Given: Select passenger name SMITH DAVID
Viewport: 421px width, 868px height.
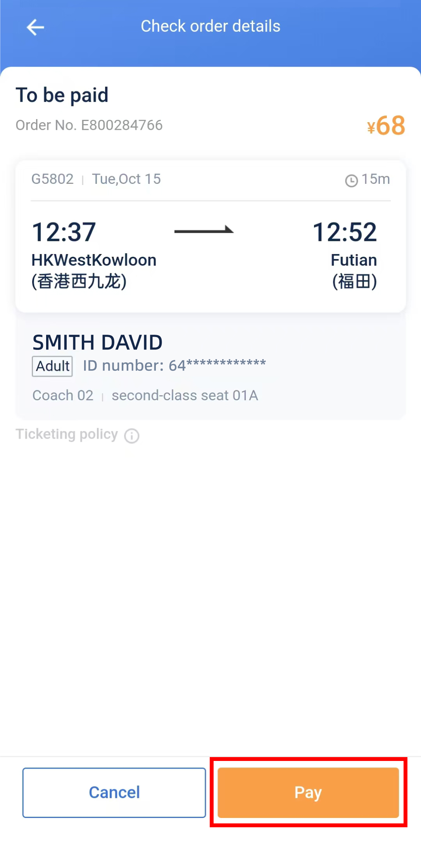Looking at the screenshot, I should 97,342.
